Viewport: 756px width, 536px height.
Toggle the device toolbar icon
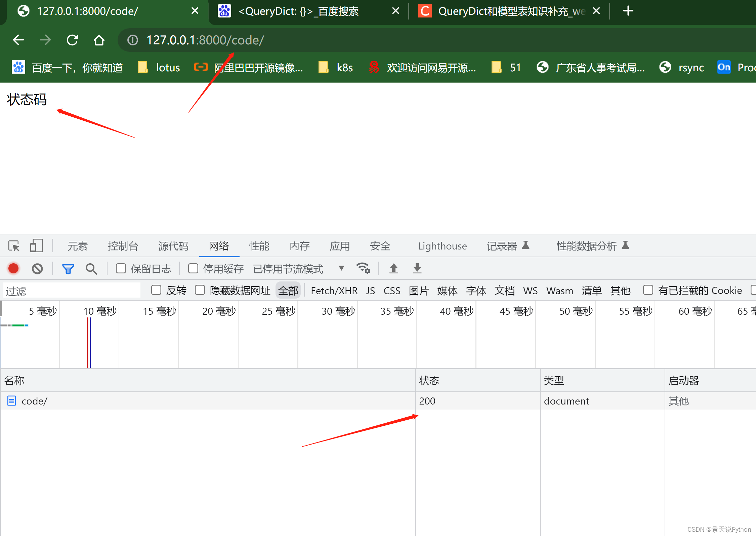pyautogui.click(x=36, y=246)
